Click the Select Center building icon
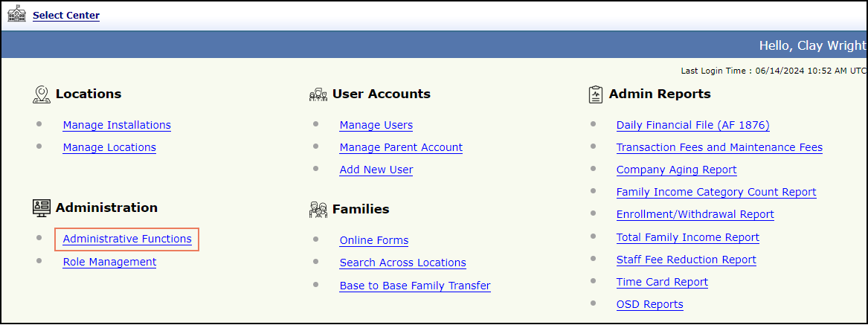This screenshot has width=868, height=325. (x=16, y=13)
